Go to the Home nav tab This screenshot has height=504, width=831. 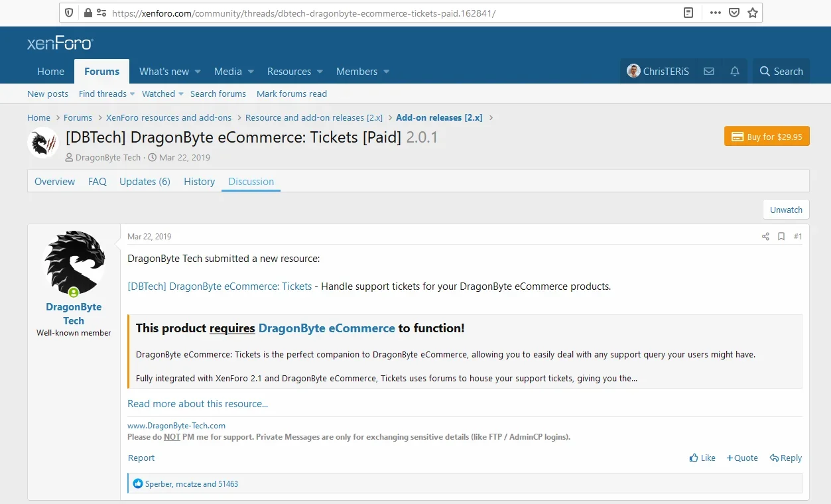click(51, 71)
